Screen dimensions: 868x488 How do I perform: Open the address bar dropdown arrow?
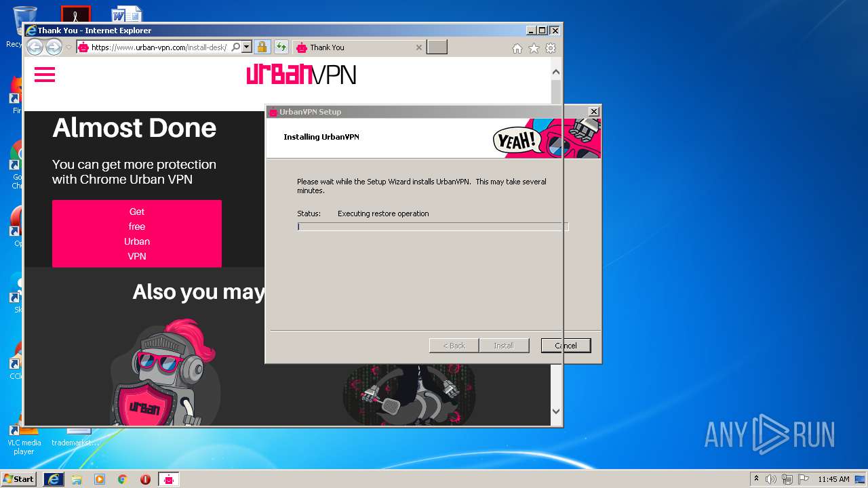coord(247,47)
